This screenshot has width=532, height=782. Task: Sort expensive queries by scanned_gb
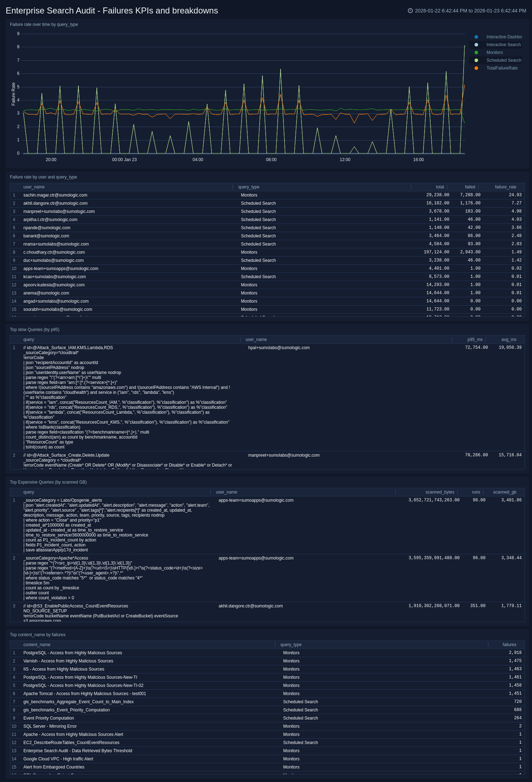[x=504, y=492]
